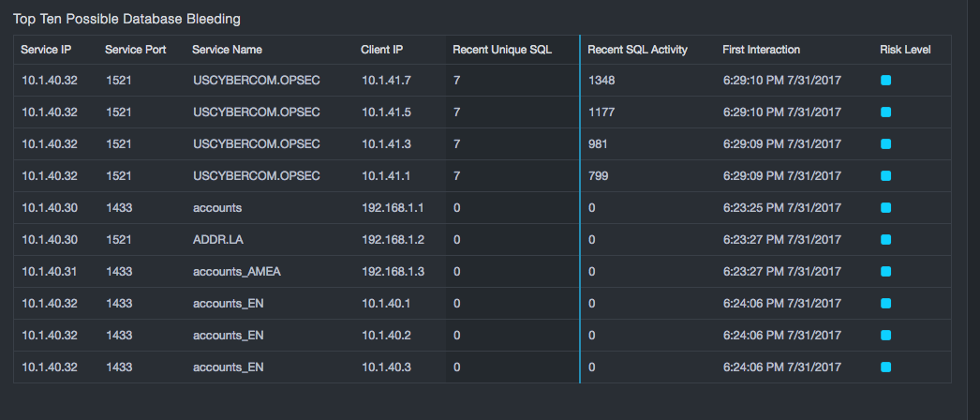The image size is (980, 420).
Task: Click client IP 192.168.1.2 cell
Action: (393, 240)
